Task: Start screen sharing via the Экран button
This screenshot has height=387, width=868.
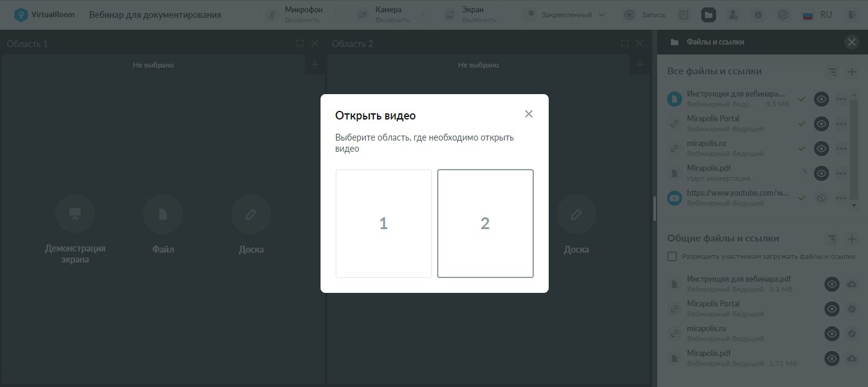Action: 471,15
